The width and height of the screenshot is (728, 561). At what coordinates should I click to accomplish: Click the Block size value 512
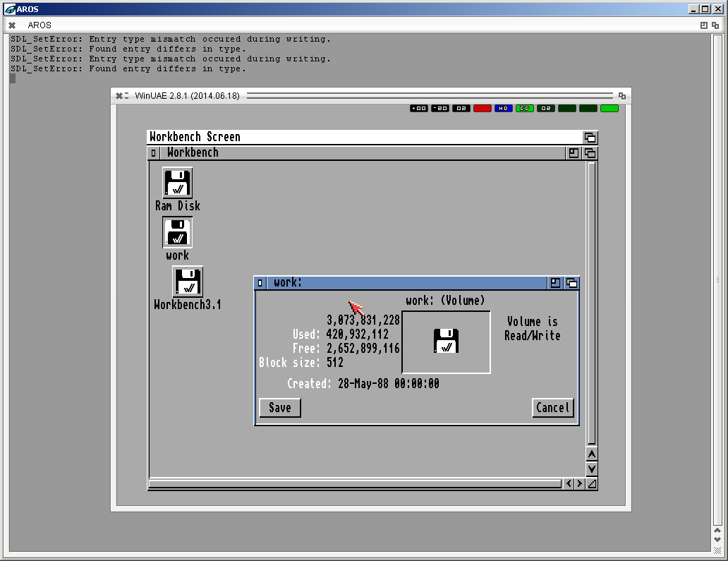tap(335, 362)
